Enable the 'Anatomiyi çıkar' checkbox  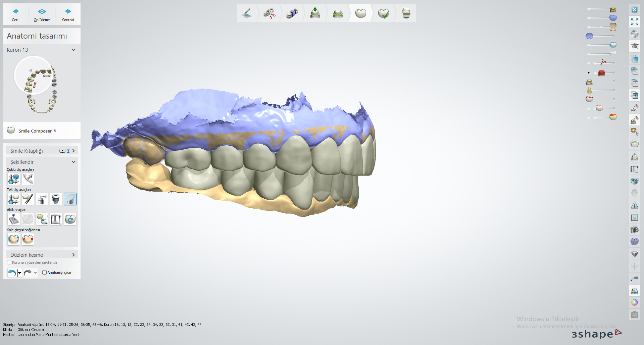[x=44, y=273]
